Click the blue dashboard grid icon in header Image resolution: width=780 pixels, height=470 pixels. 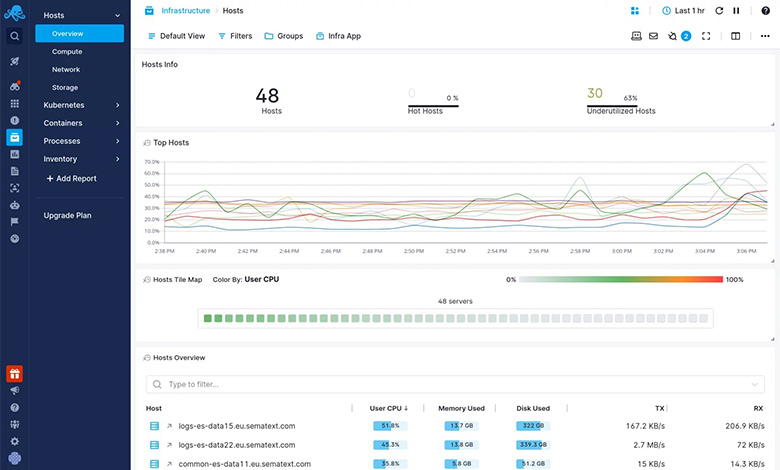coord(635,10)
